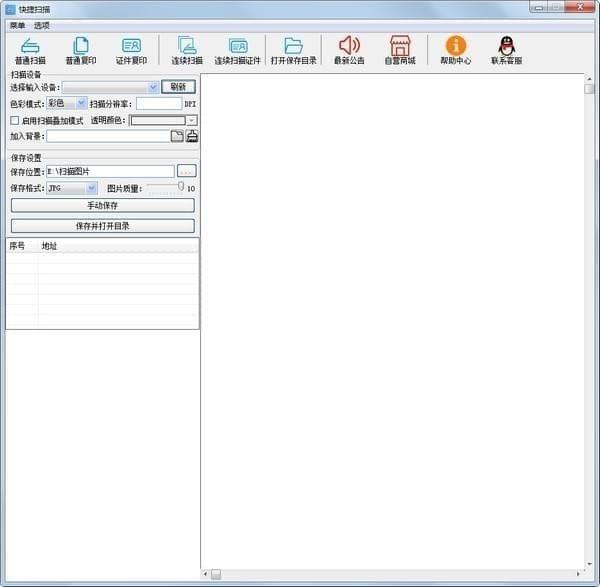Click horizontal scrollbar right arrow
The width and height of the screenshot is (600, 587).
(x=578, y=574)
